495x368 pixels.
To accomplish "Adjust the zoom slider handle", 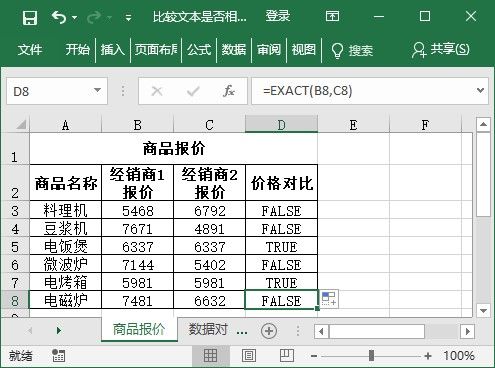I will coord(371,355).
